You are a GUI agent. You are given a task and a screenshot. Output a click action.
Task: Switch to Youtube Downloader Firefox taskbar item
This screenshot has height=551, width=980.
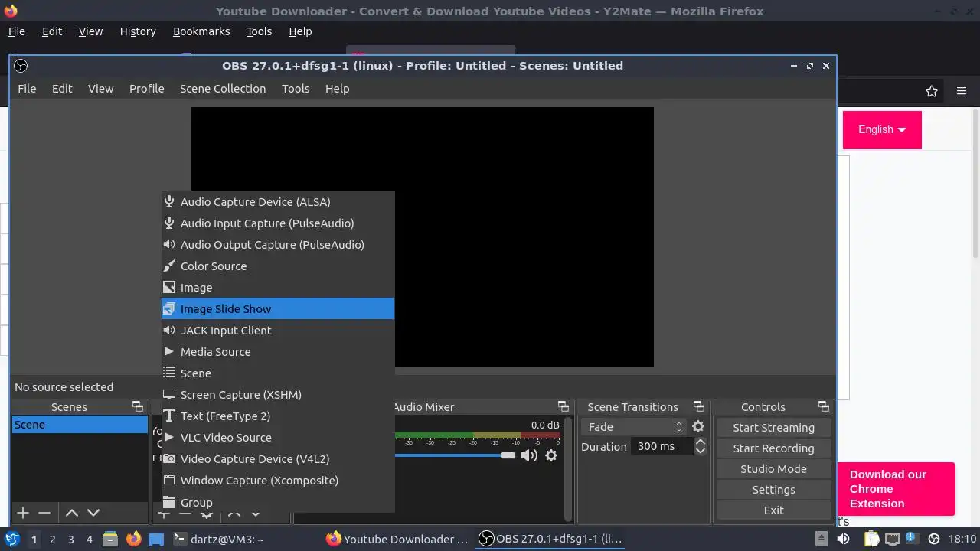click(x=397, y=540)
